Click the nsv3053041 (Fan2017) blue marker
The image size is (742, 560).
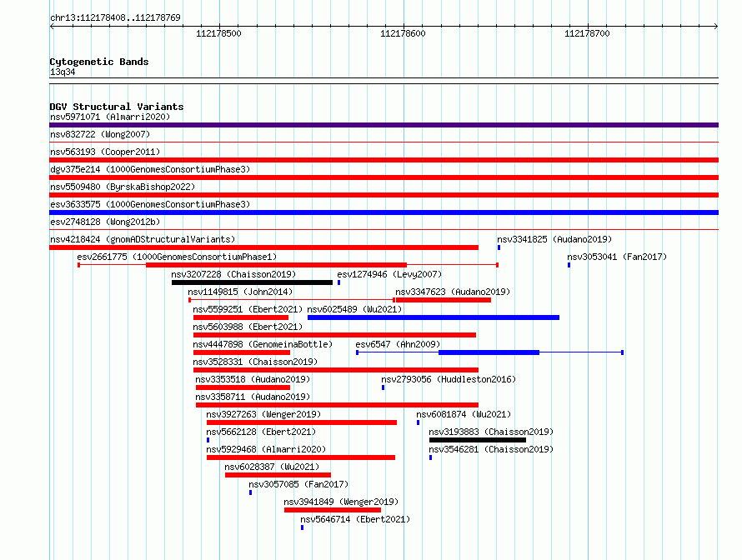[569, 265]
